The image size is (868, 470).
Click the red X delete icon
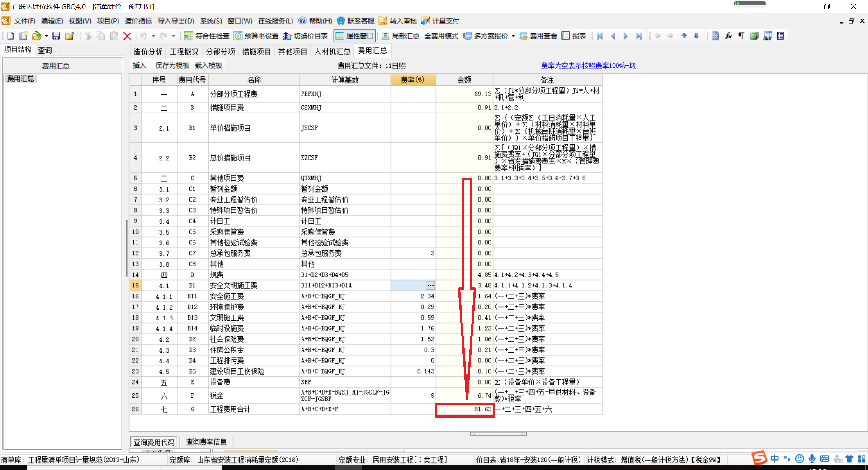127,36
